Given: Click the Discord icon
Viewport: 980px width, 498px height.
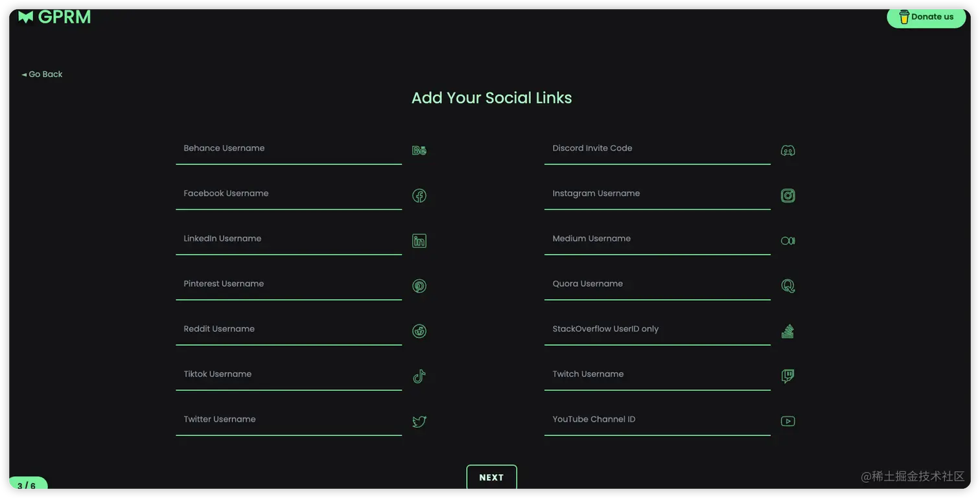Looking at the screenshot, I should pyautogui.click(x=787, y=150).
